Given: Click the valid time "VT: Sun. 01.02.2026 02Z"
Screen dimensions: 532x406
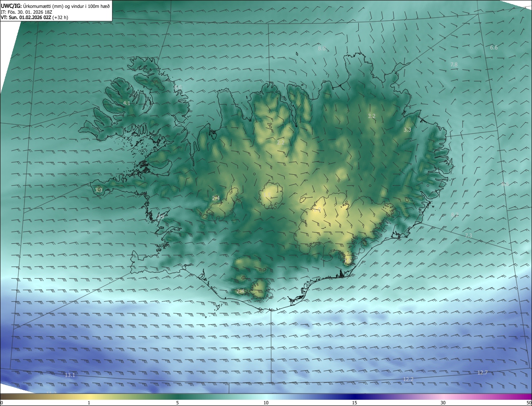Looking at the screenshot, I should (26, 17).
